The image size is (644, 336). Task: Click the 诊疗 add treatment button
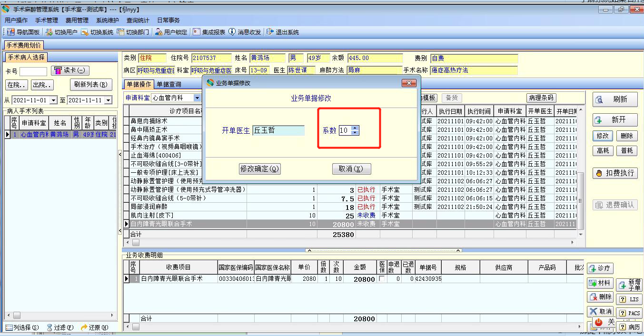coord(600,268)
